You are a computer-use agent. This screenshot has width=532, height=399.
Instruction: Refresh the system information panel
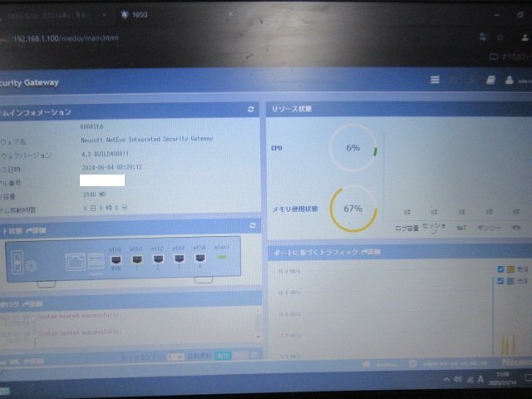coord(251,109)
